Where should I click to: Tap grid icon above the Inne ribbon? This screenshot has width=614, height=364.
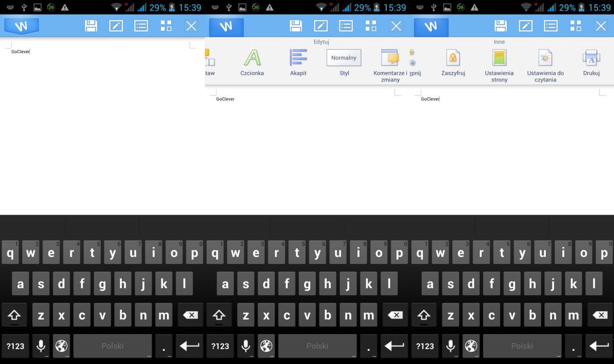pyautogui.click(x=576, y=26)
